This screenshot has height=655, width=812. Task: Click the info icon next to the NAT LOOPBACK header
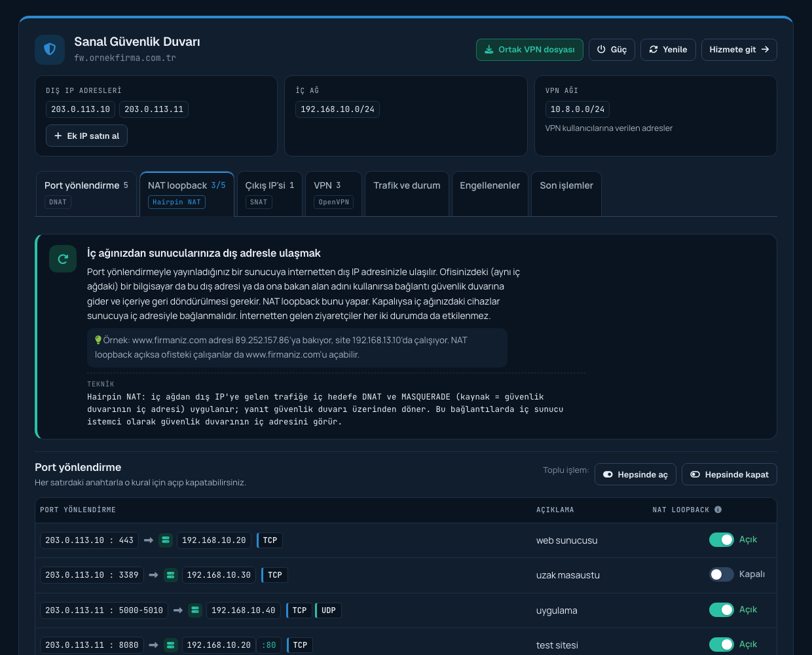[718, 510]
